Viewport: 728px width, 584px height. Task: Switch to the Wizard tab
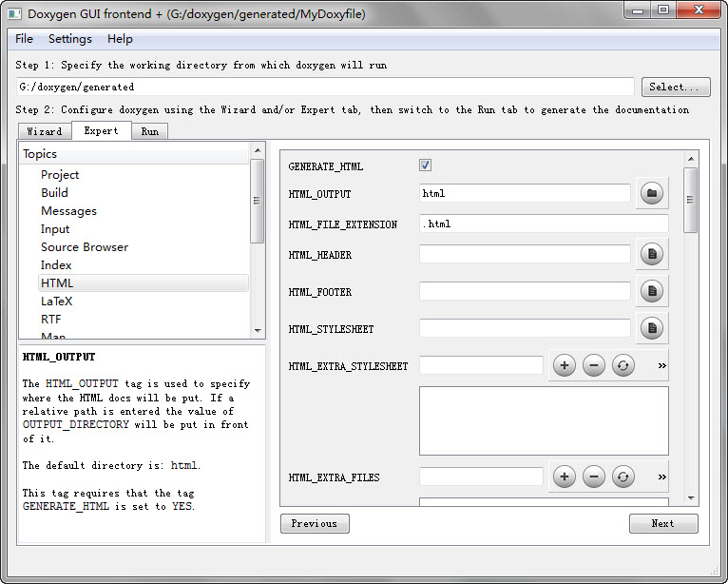click(x=45, y=131)
